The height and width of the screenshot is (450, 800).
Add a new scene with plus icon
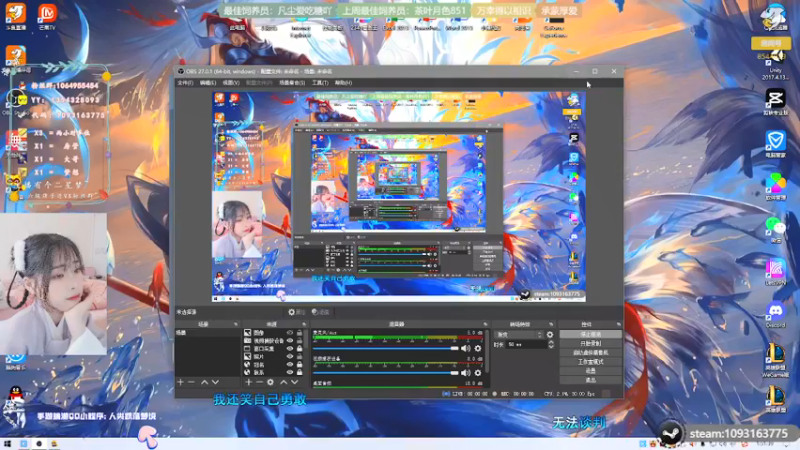pos(180,382)
